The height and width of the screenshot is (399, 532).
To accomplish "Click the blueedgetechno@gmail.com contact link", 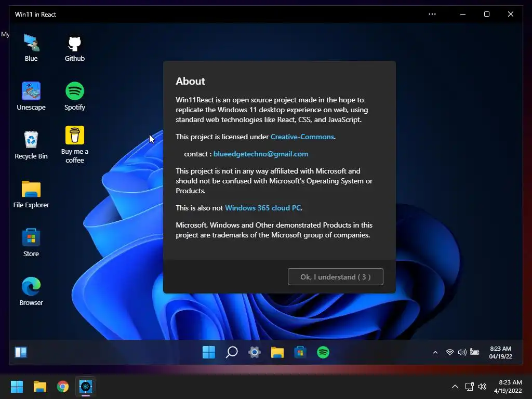I will click(x=261, y=154).
